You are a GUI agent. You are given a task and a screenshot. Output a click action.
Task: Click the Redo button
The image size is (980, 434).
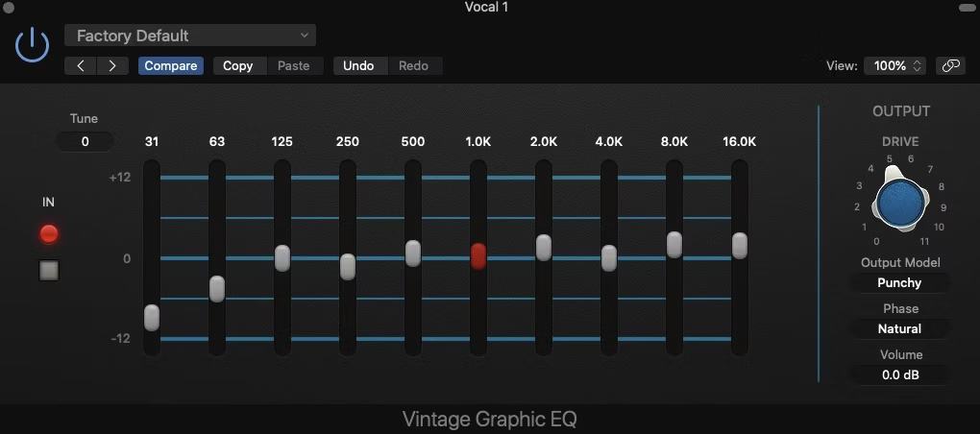pyautogui.click(x=413, y=66)
